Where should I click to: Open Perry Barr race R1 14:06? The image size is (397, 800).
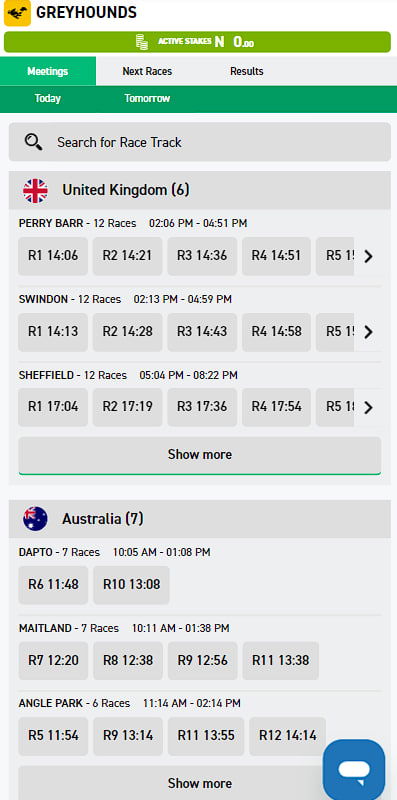53,256
